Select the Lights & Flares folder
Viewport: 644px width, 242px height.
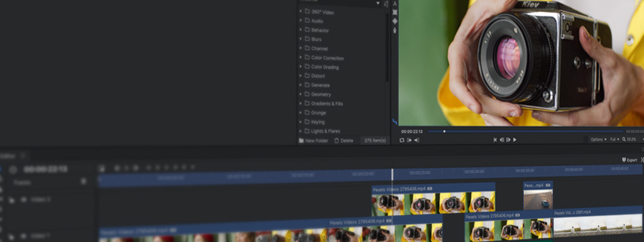326,131
